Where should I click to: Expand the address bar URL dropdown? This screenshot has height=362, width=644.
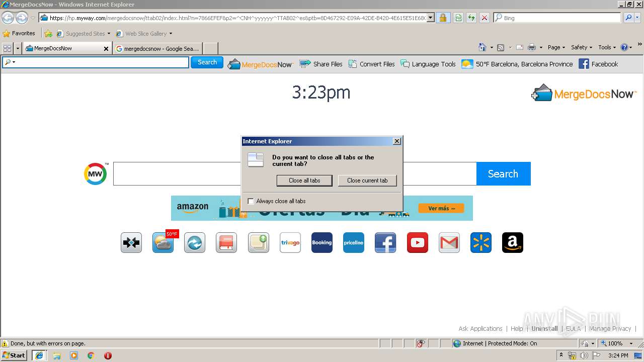[x=431, y=18]
